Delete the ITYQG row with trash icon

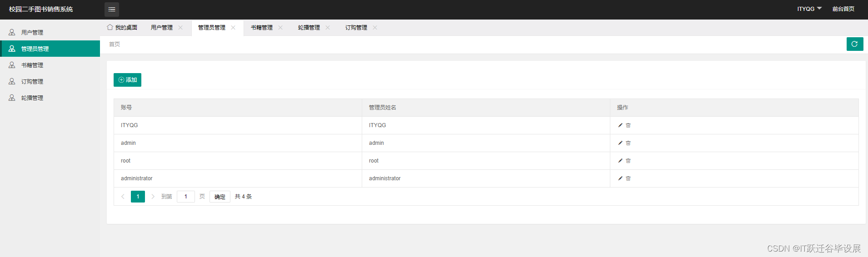pyautogui.click(x=628, y=125)
